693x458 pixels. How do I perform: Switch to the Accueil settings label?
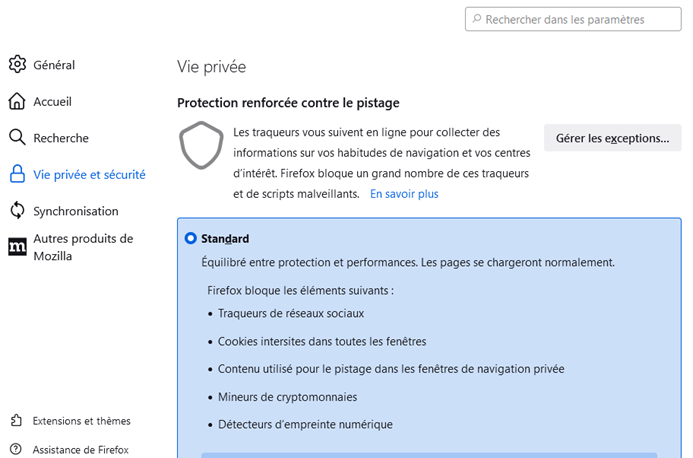tap(52, 101)
